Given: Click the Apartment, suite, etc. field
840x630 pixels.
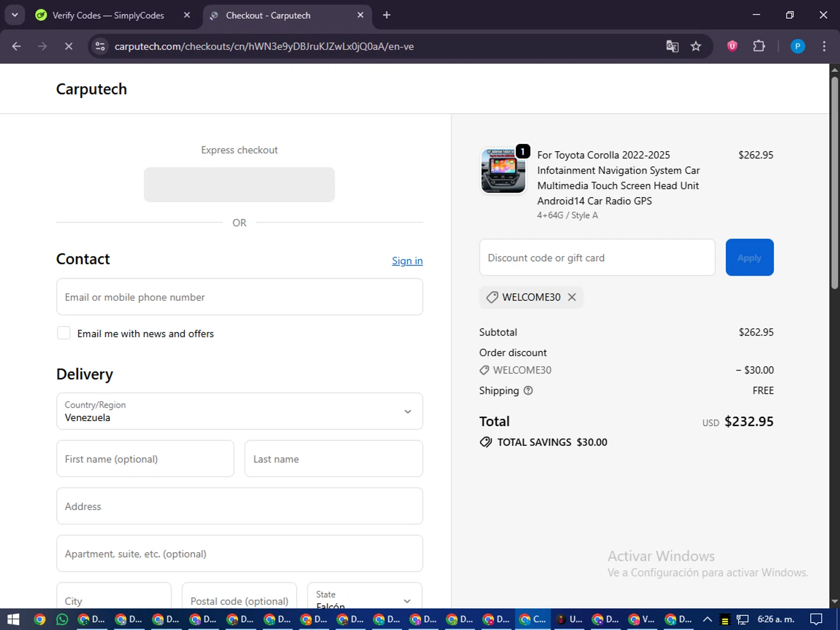Looking at the screenshot, I should point(240,554).
